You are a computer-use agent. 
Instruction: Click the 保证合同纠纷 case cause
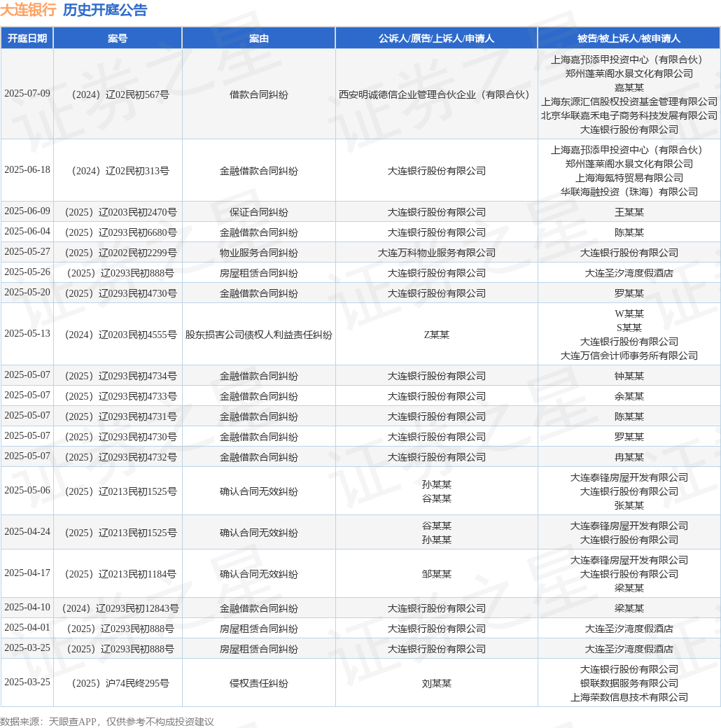(x=258, y=212)
